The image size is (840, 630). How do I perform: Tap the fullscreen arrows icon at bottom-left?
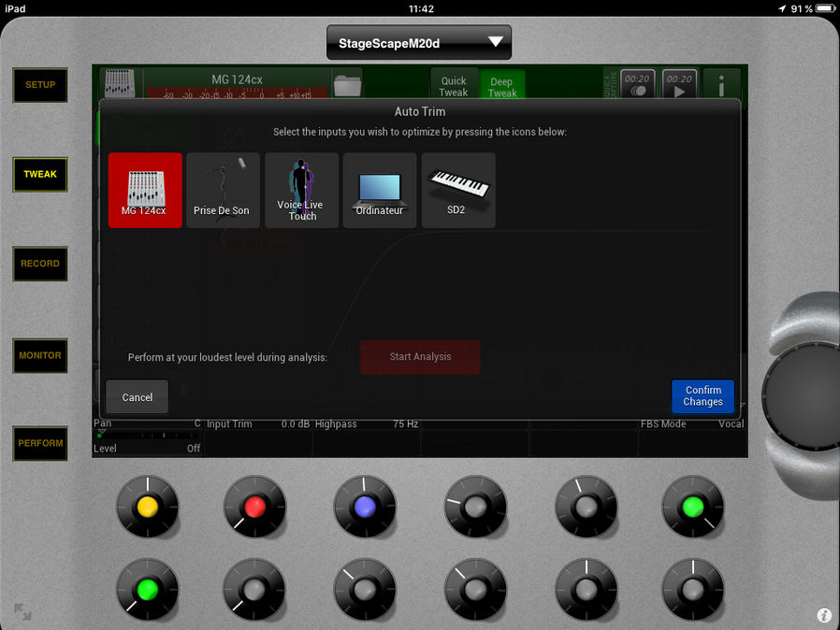tap(22, 612)
